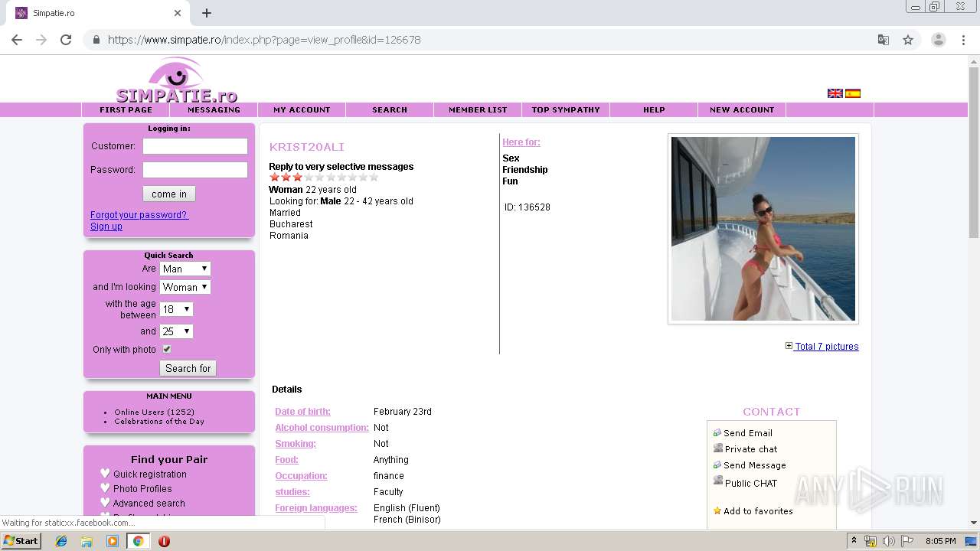980x551 pixels.
Task: Open MEMBER LIST menu item
Action: [x=478, y=109]
